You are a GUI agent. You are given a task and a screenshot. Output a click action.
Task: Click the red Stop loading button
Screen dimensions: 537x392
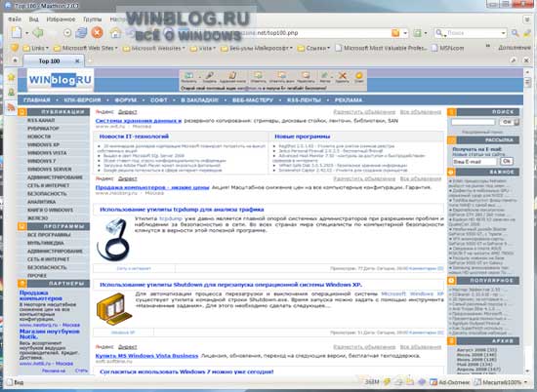coord(98,33)
